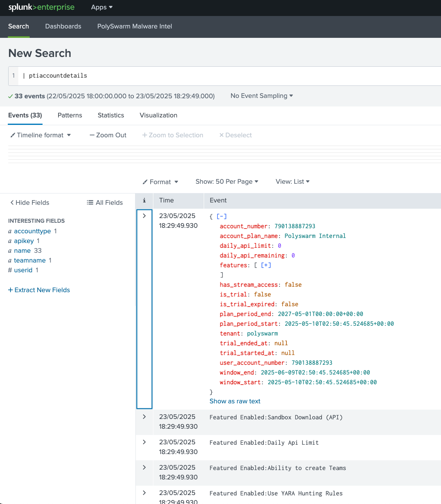Click the is_trial_expired false value
The image size is (441, 504).
(x=290, y=304)
